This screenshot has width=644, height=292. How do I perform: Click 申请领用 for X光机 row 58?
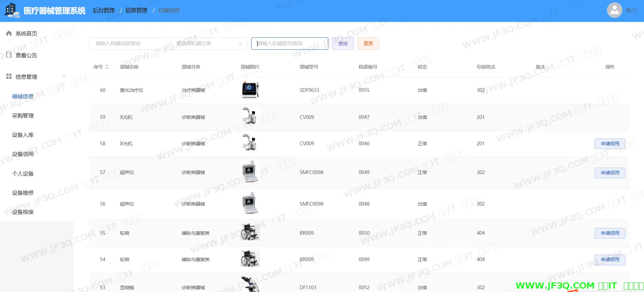[x=610, y=144]
